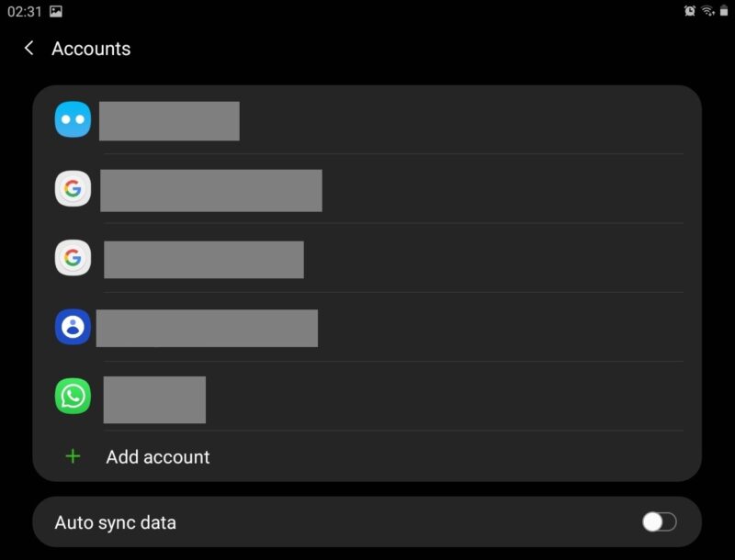This screenshot has width=735, height=560.
Task: Open the redacted entry beside WhatsApp icon
Action: pos(154,400)
